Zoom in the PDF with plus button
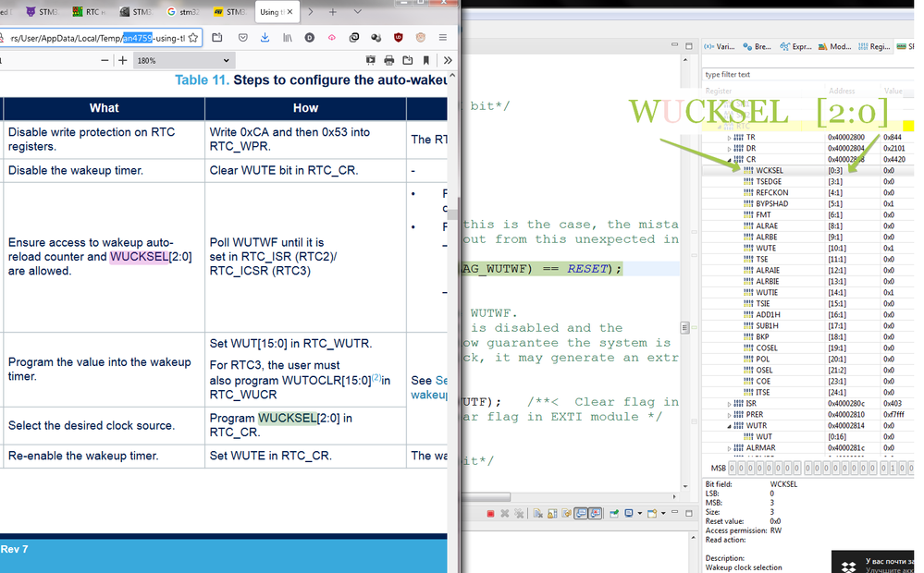924x573 pixels. pos(123,60)
